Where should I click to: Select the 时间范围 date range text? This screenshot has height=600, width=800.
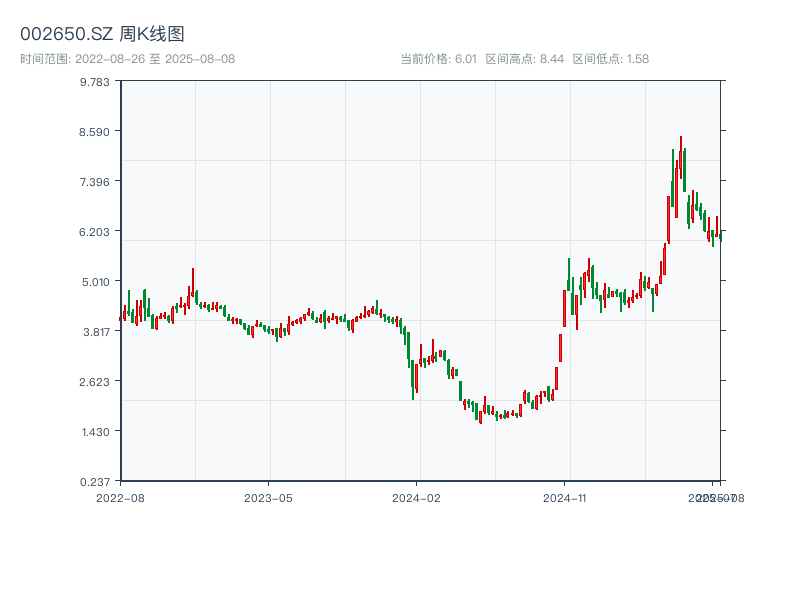click(127, 59)
